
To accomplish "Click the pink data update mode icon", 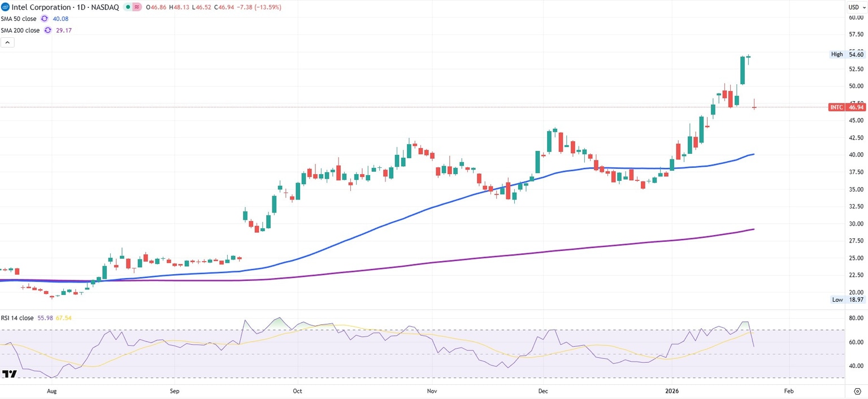I will point(137,7).
